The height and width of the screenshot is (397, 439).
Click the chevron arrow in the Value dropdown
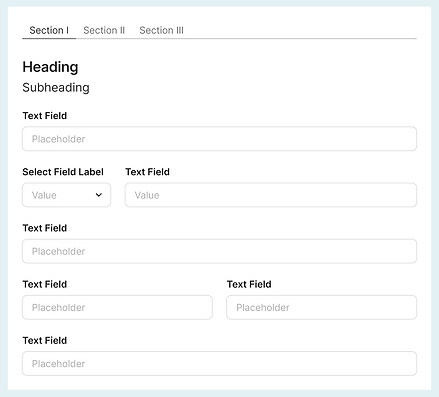click(x=99, y=195)
